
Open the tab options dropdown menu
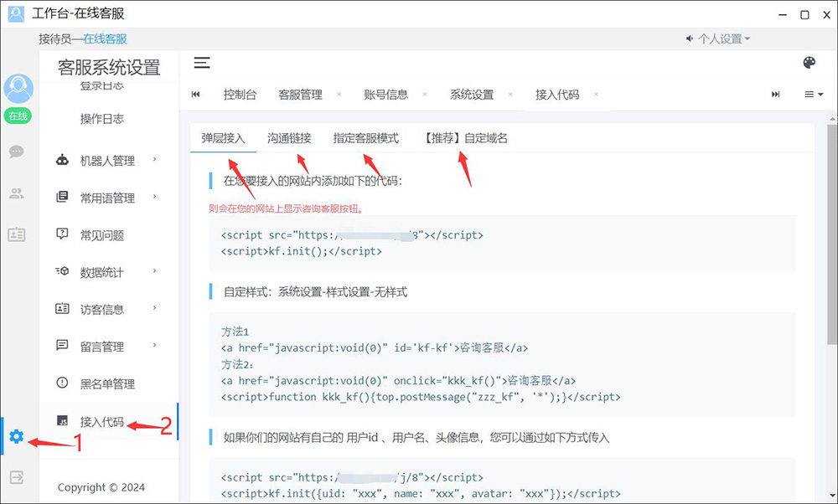click(x=814, y=95)
